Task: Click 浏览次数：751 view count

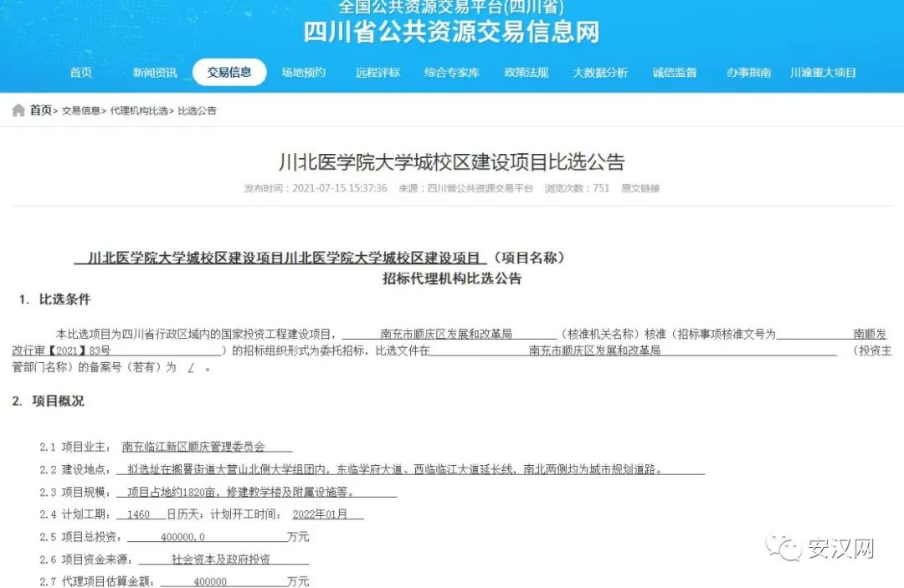Action: (577, 188)
